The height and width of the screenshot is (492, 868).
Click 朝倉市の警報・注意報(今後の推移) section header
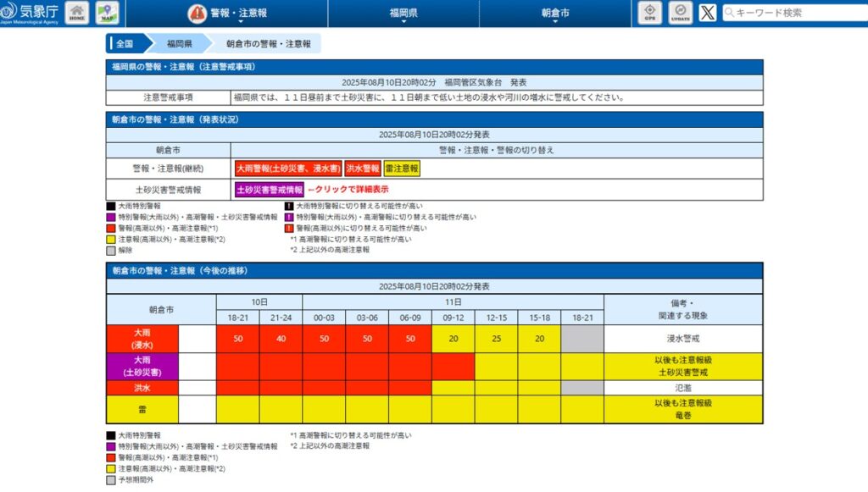coord(435,271)
